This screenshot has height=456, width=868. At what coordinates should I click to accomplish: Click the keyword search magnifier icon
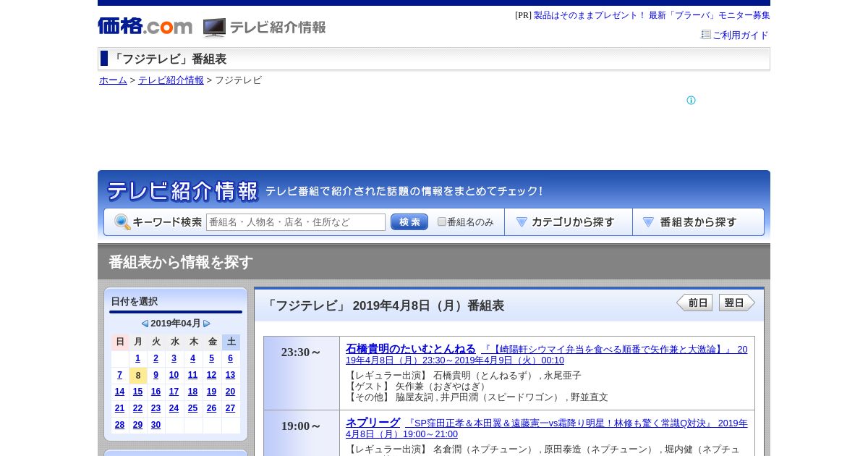122,221
